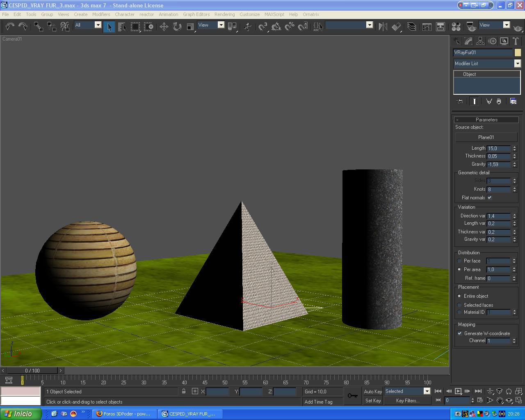
Task: Select the Select Object arrow tool
Action: pyautogui.click(x=109, y=27)
